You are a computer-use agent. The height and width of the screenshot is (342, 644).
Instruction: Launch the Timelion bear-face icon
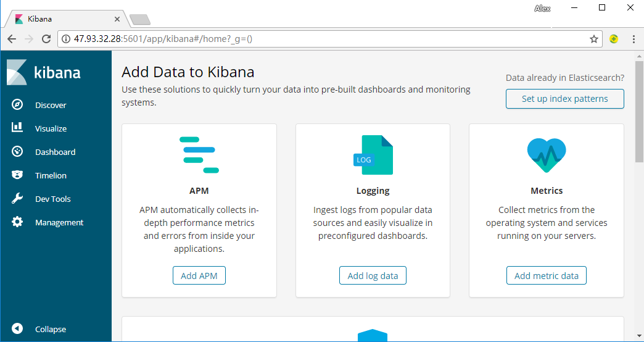pyautogui.click(x=17, y=175)
